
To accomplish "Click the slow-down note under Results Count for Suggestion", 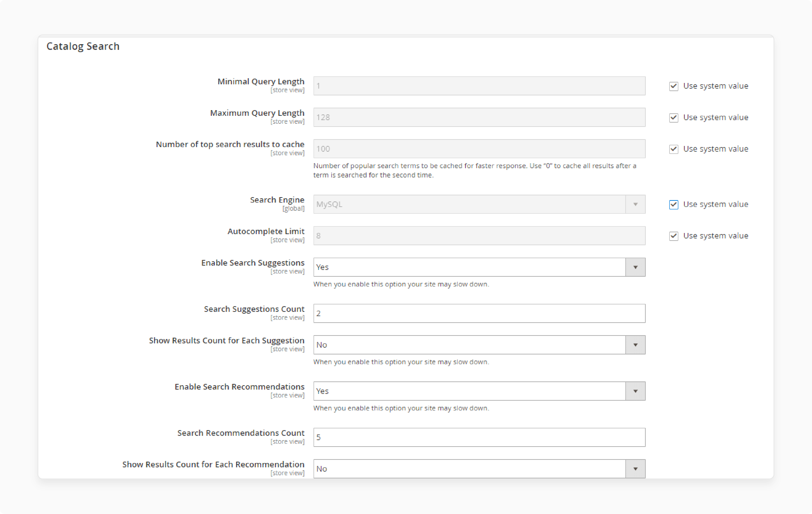I will click(x=401, y=361).
